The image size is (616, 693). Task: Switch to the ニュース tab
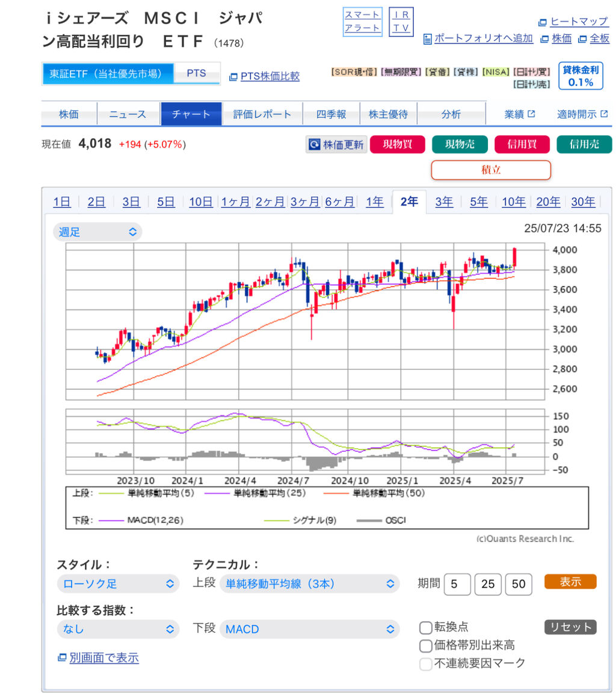pos(128,114)
